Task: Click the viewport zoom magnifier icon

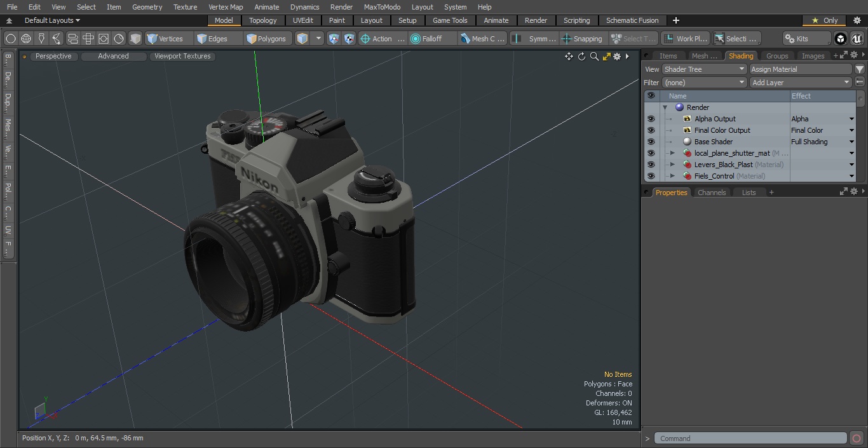Action: tap(594, 57)
